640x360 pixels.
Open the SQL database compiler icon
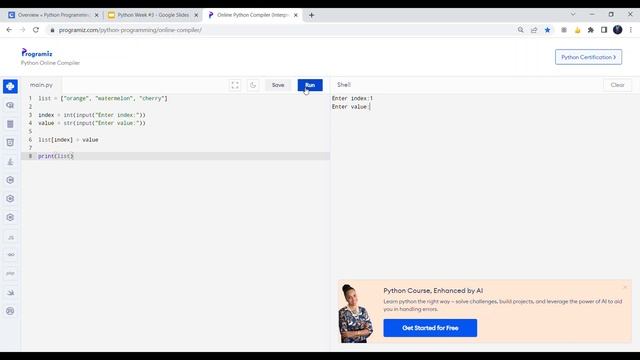(x=10, y=124)
